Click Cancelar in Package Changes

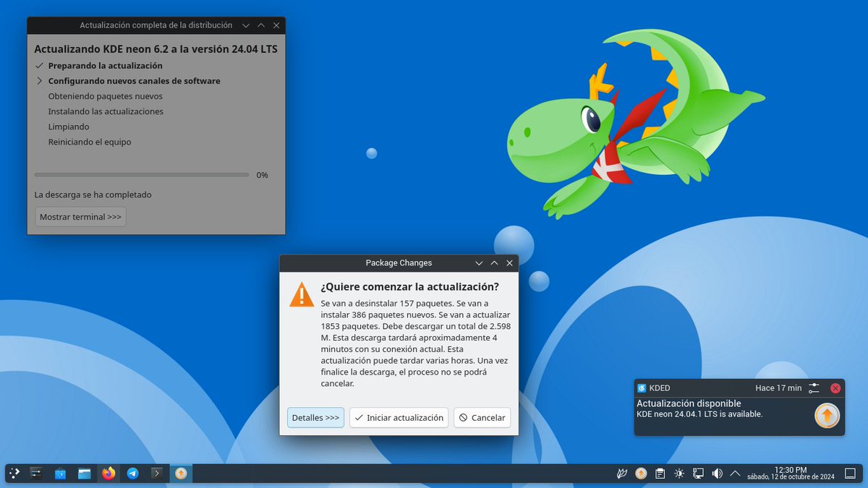[x=482, y=418]
